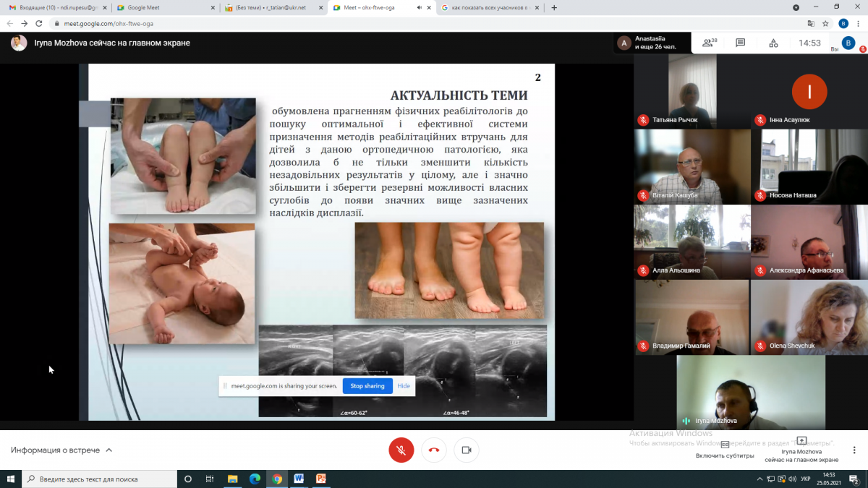
Task: Show hidden system tray icons
Action: pos(759,479)
